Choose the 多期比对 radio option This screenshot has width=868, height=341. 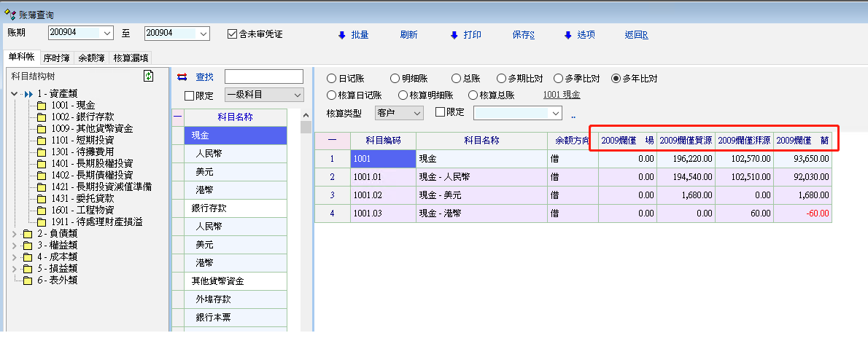click(x=501, y=79)
